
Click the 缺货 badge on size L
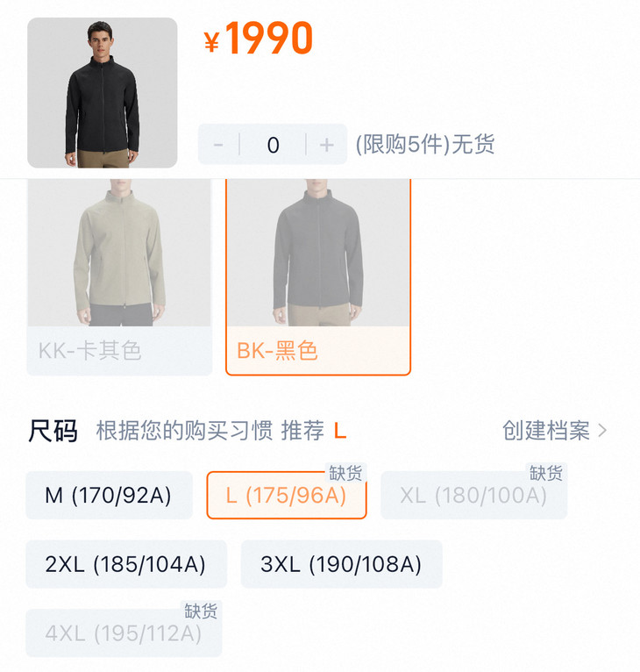pyautogui.click(x=345, y=473)
